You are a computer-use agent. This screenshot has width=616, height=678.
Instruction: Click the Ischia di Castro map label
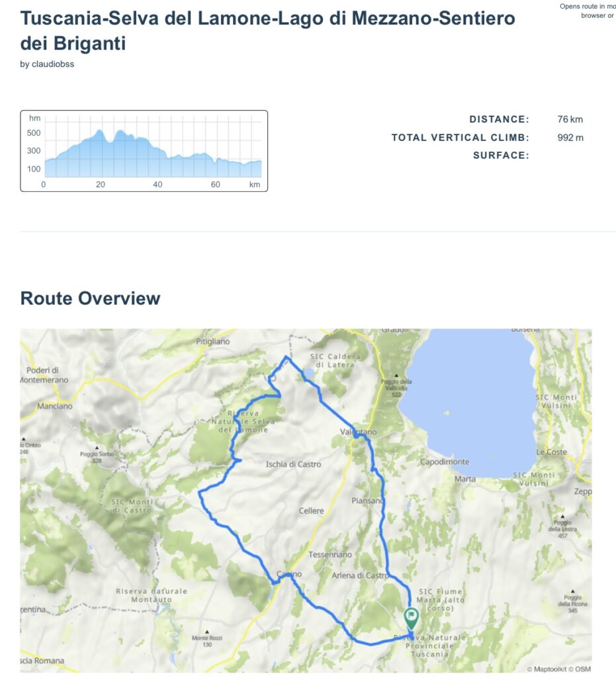click(x=293, y=464)
